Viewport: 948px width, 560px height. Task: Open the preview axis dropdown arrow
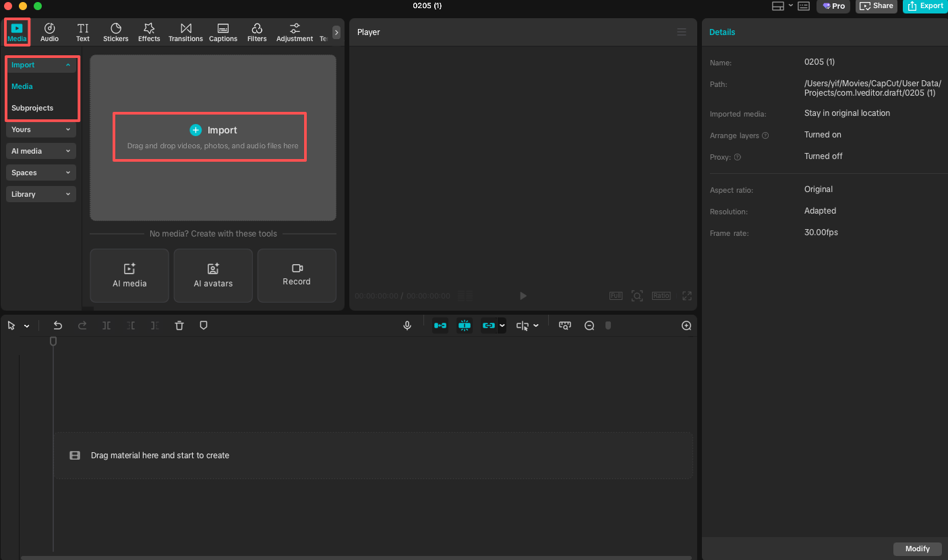pos(536,325)
